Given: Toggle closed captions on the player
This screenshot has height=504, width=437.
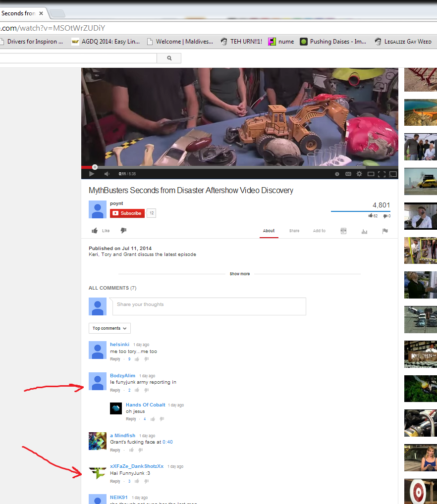Looking at the screenshot, I should [348, 174].
